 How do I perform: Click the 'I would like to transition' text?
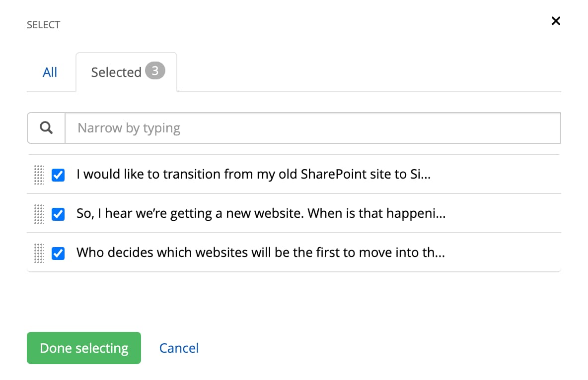[253, 175]
